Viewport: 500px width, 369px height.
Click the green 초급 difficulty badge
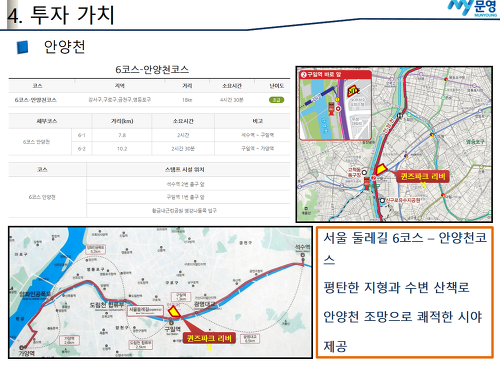pos(276,100)
